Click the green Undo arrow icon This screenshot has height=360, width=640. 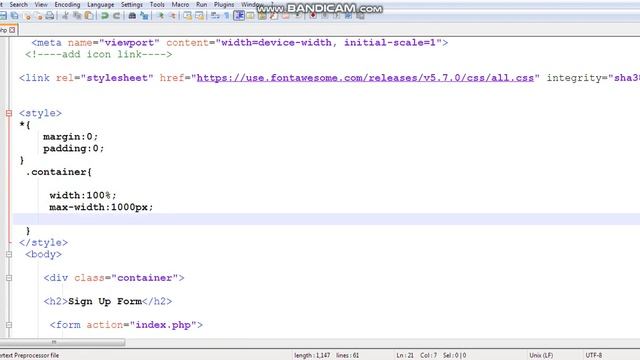tap(104, 16)
